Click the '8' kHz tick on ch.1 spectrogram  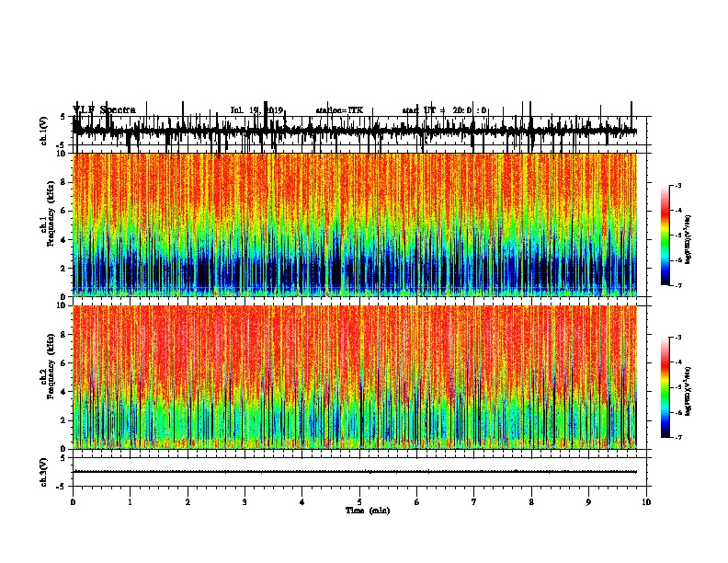[64, 182]
